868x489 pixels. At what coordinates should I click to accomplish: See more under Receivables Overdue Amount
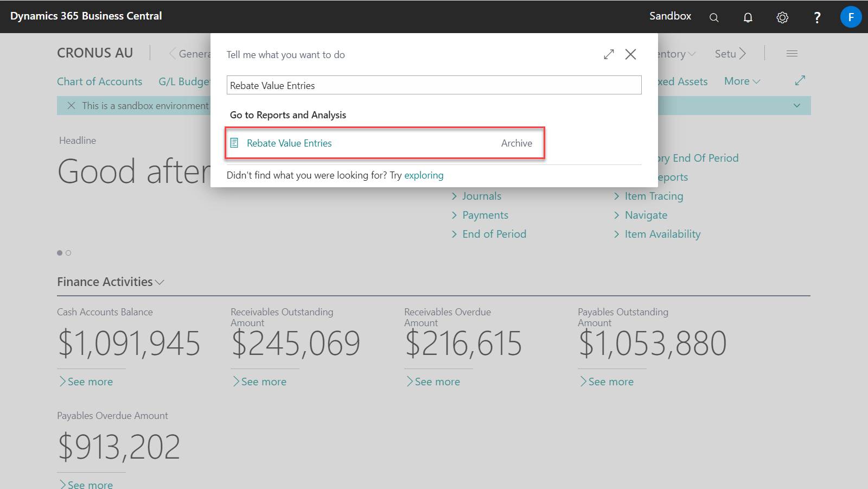433,382
